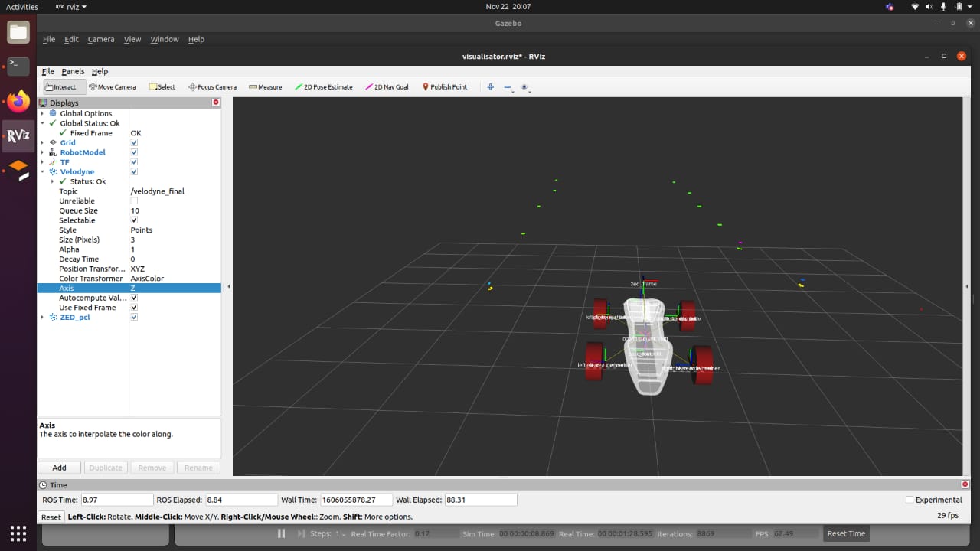Image resolution: width=980 pixels, height=551 pixels.
Task: Collapse the Velodyne display entry
Action: pos(43,171)
